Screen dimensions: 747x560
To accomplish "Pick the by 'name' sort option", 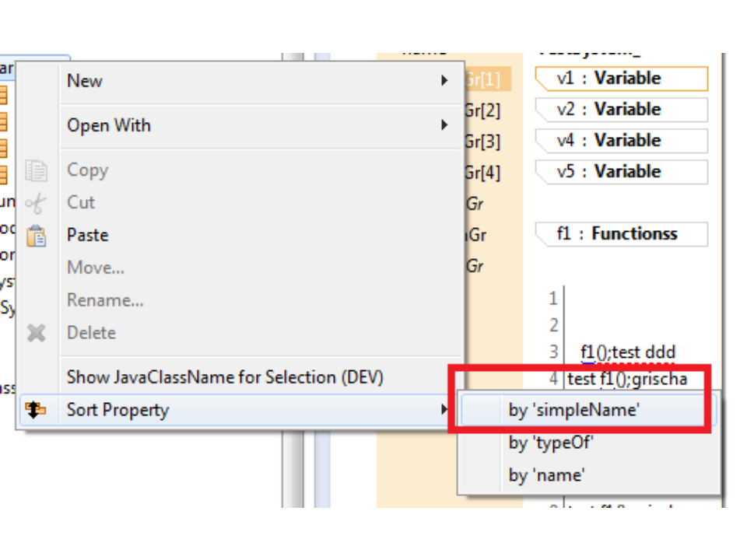I will click(x=546, y=475).
